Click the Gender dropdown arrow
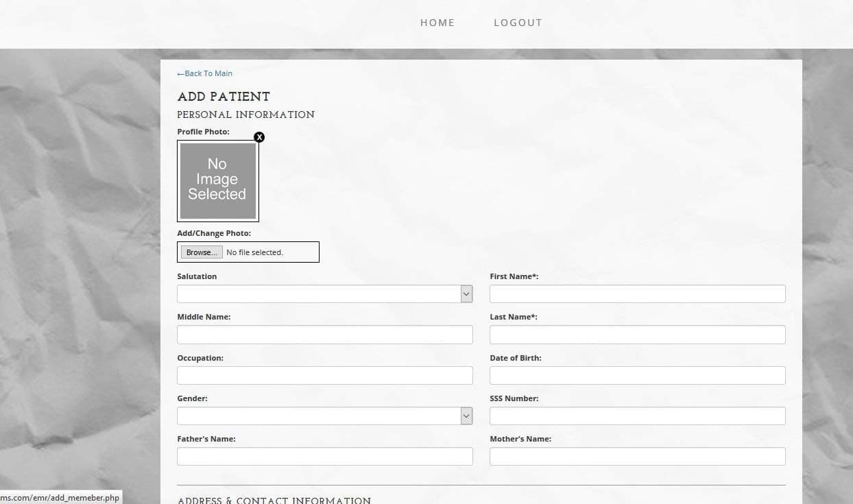Viewport: 853px width, 504px height. pos(466,416)
